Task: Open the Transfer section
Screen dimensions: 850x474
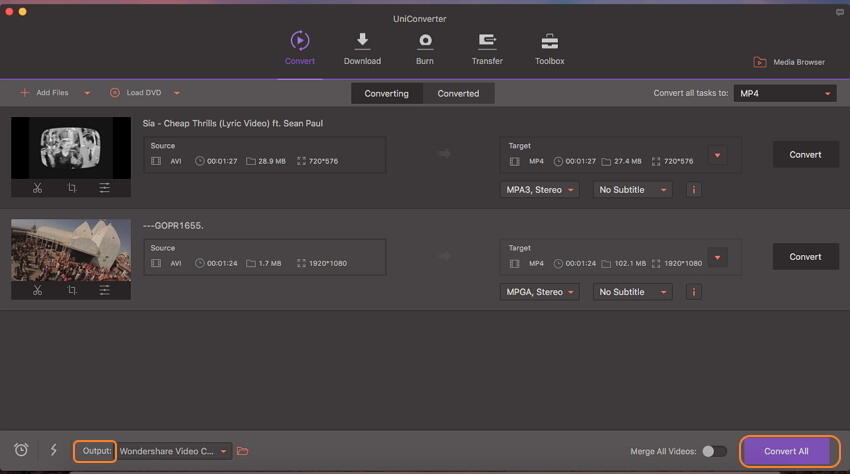Action: 487,49
